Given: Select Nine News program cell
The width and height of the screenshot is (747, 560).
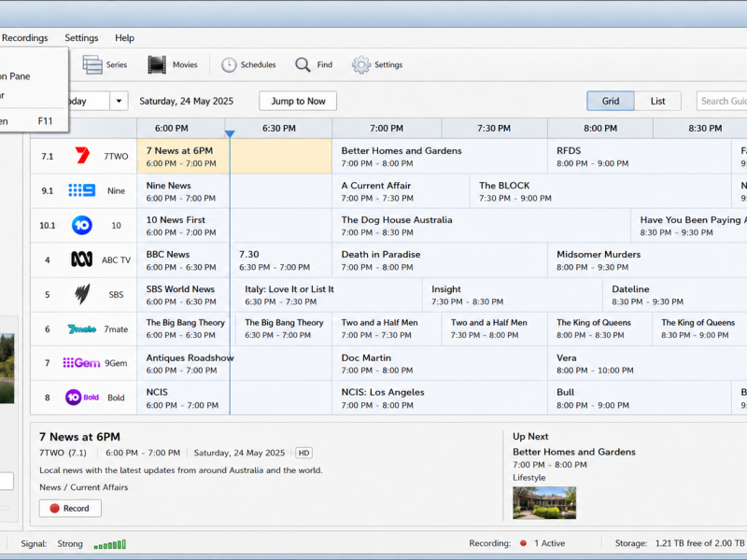Looking at the screenshot, I should pos(234,191).
